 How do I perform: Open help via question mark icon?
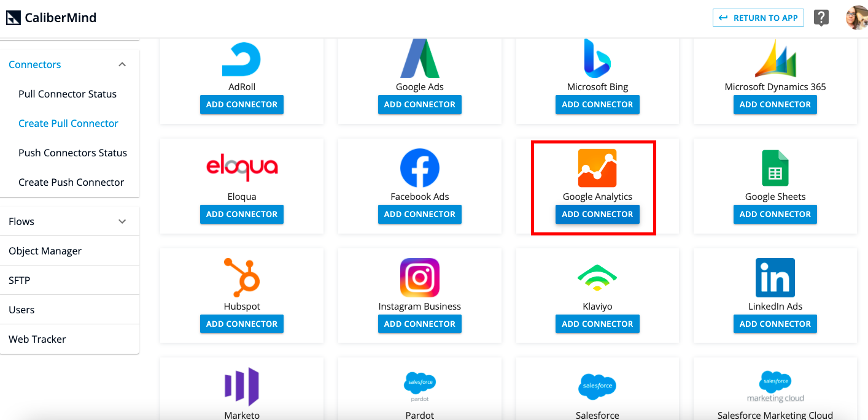pyautogui.click(x=821, y=18)
